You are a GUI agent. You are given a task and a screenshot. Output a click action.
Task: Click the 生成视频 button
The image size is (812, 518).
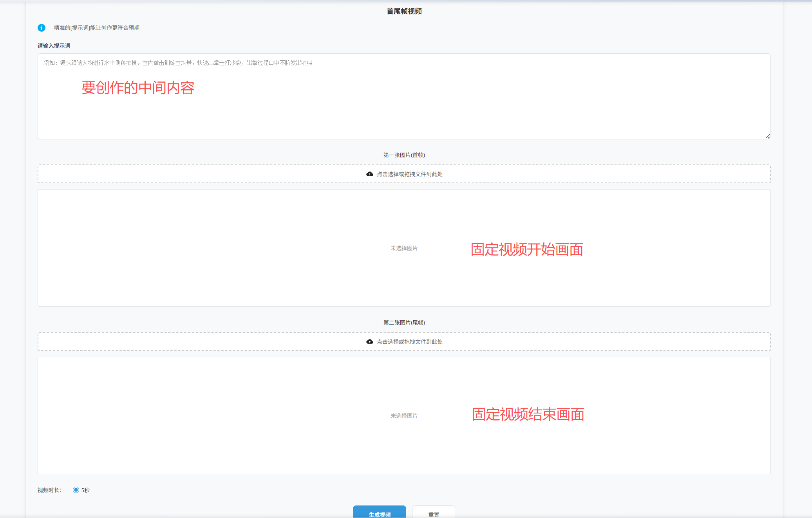coord(379,513)
